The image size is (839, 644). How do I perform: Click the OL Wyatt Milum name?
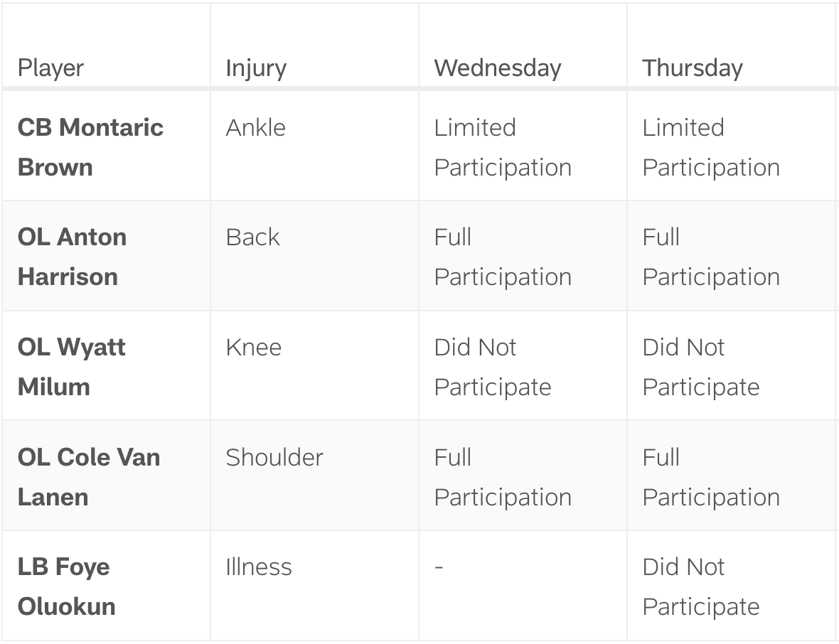(71, 367)
